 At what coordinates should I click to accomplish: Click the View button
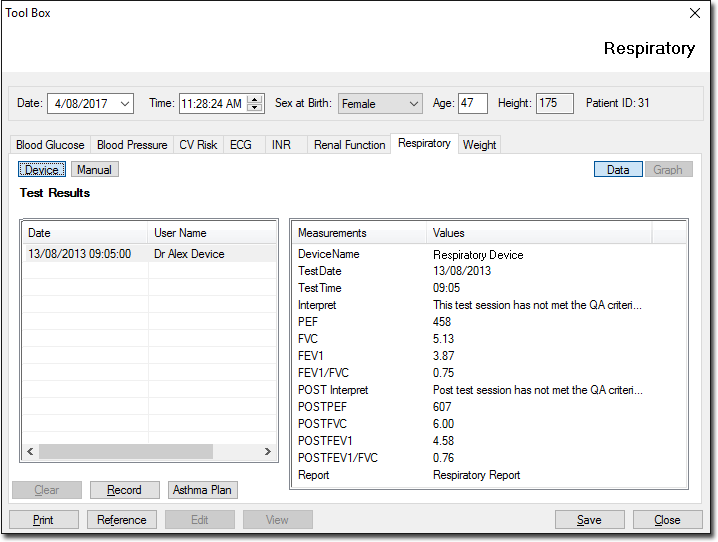click(277, 520)
